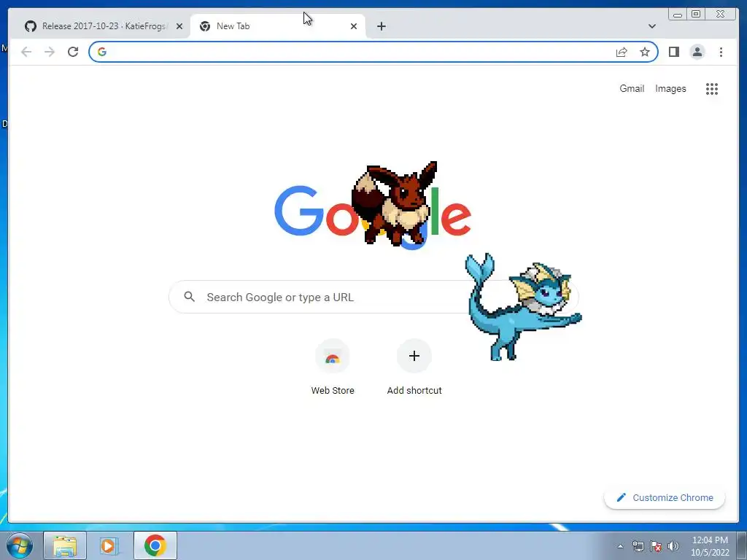This screenshot has width=747, height=560.
Task: Close the New Tab tab
Action: coord(354,26)
